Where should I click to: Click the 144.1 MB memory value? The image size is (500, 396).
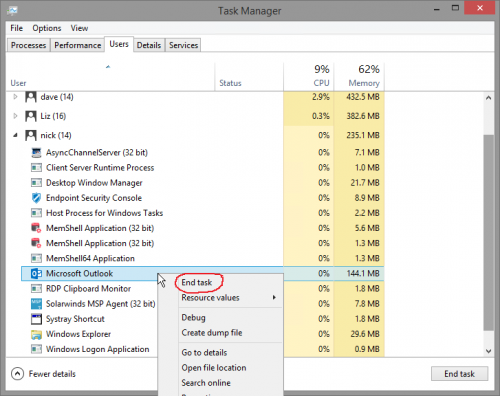[363, 274]
